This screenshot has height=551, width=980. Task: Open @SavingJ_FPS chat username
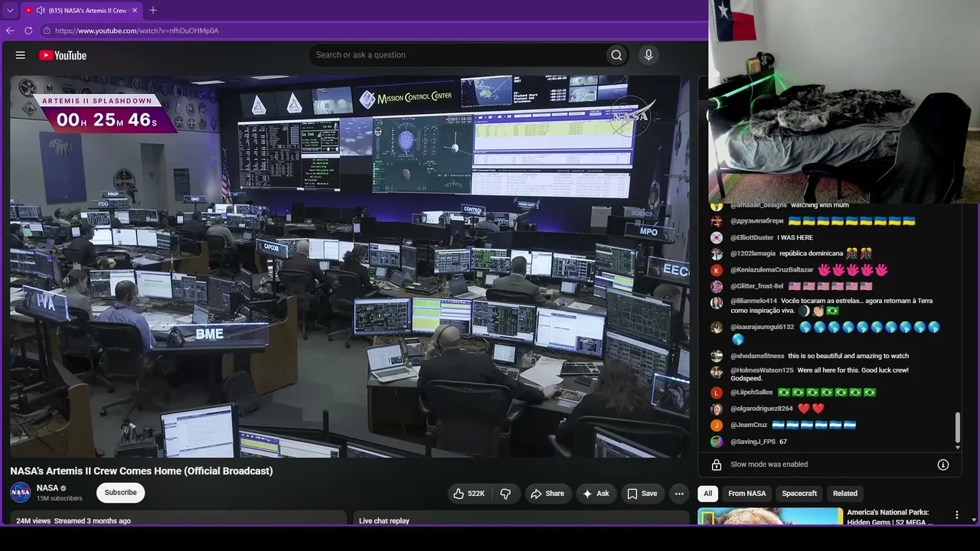point(753,442)
